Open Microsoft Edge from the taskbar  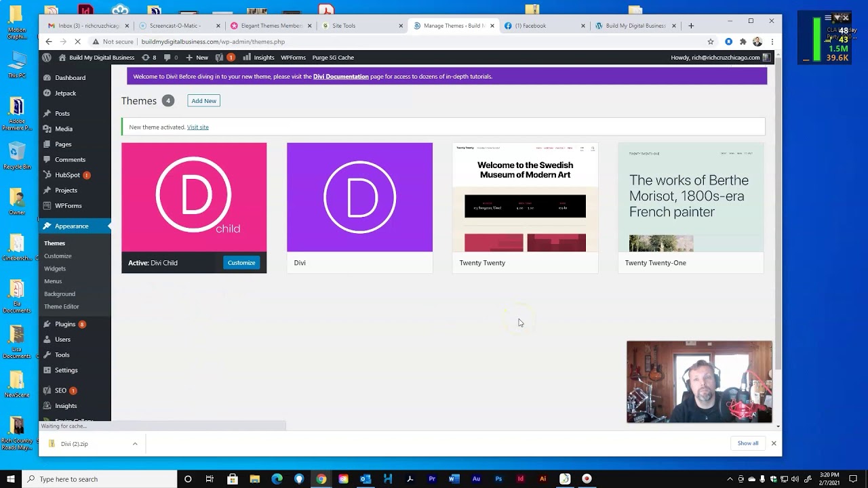point(277,479)
